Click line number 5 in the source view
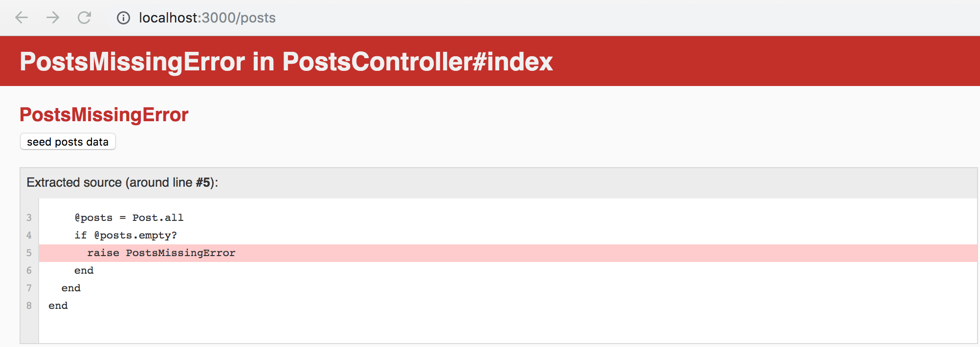The height and width of the screenshot is (347, 980). coord(29,253)
